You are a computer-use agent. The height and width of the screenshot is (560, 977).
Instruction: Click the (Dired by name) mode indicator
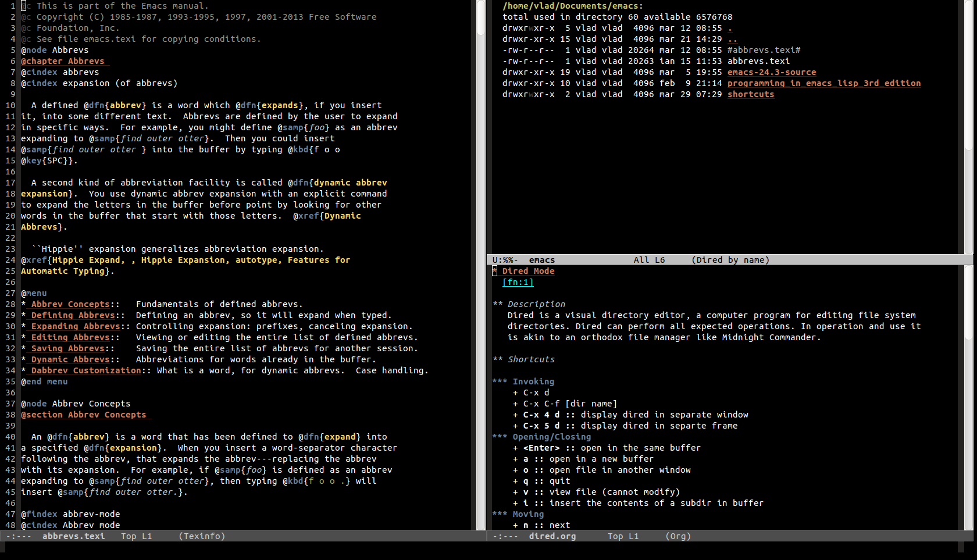(730, 260)
